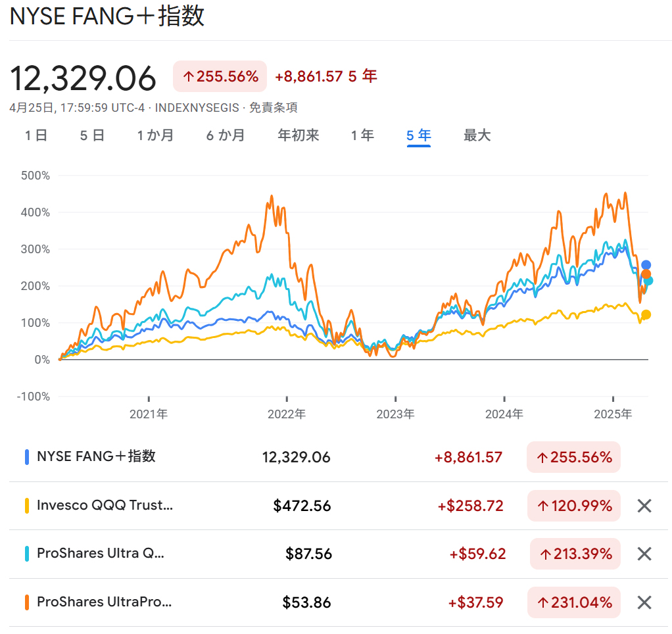The width and height of the screenshot is (672, 634).
Task: Remove Invesco QQQ Trust from comparison
Action: [644, 506]
